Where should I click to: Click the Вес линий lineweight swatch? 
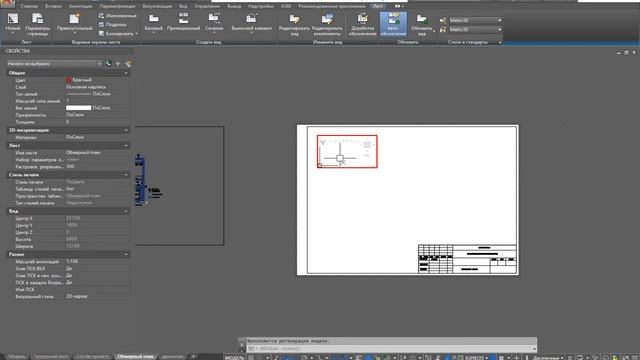coord(78,108)
